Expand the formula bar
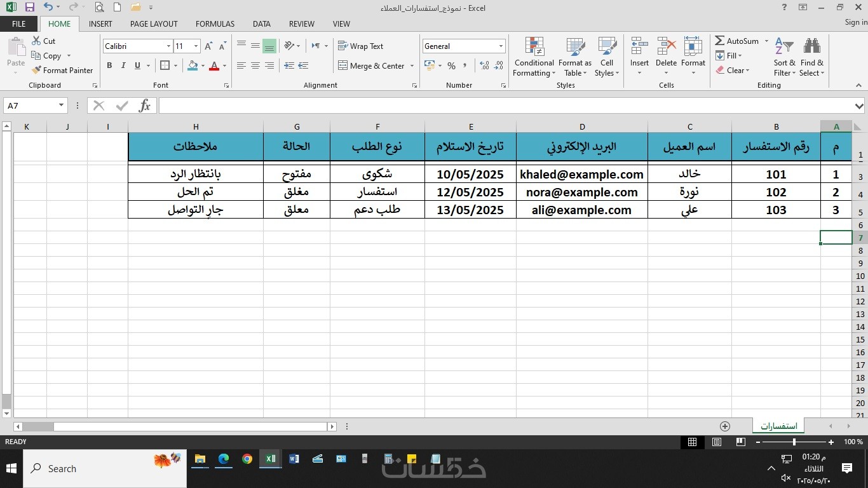868x488 pixels. [x=860, y=106]
